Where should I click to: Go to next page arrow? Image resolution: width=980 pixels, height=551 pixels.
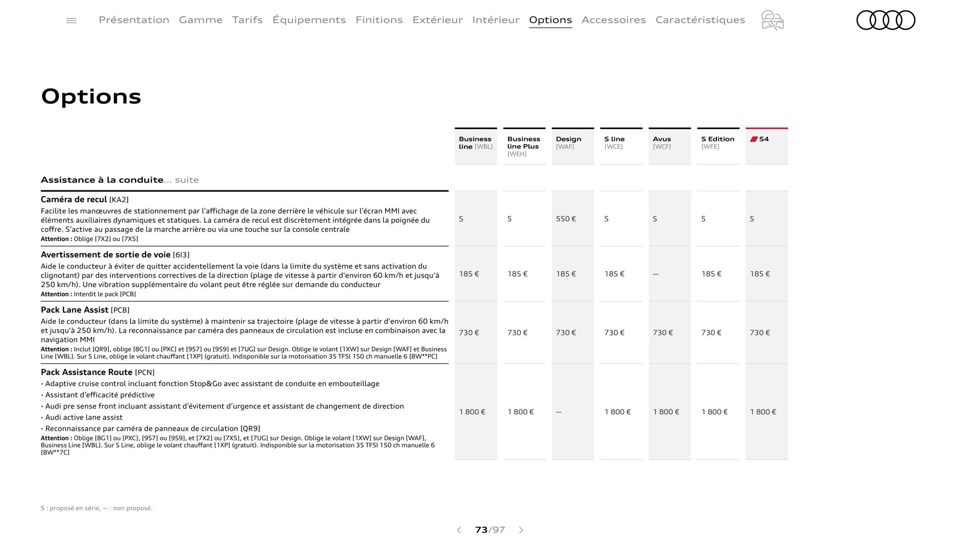521,530
